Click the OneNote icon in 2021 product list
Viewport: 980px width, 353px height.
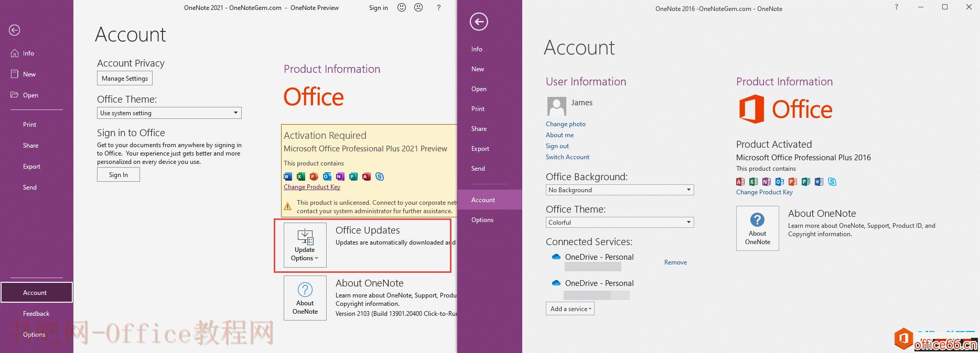(x=340, y=177)
